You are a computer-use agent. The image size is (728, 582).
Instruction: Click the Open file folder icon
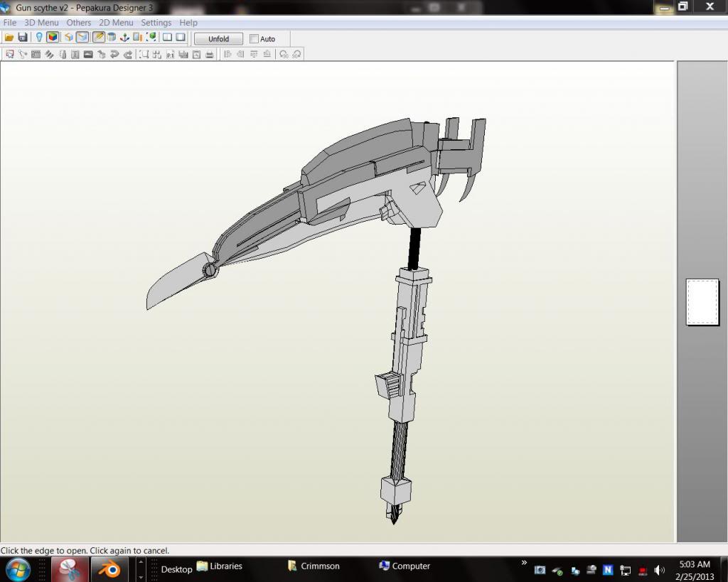pyautogui.click(x=9, y=38)
